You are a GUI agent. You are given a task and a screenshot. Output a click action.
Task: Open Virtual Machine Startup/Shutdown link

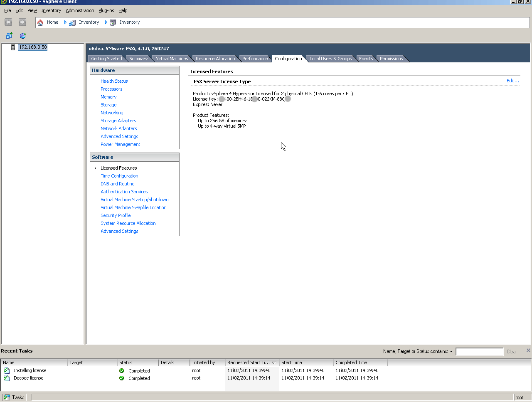pyautogui.click(x=134, y=200)
